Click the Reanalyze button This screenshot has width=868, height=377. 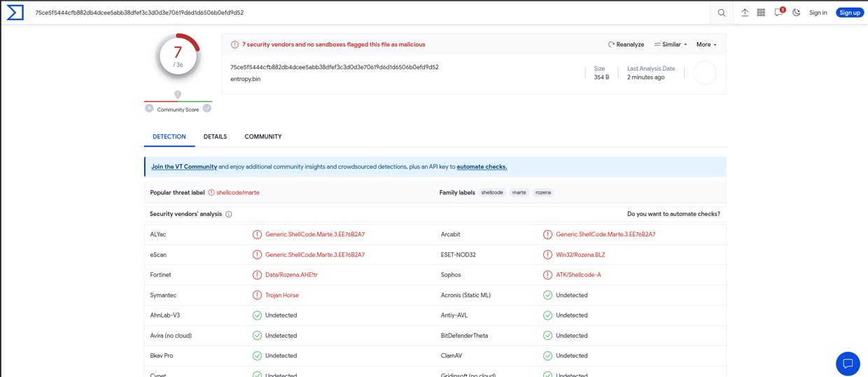tap(626, 45)
